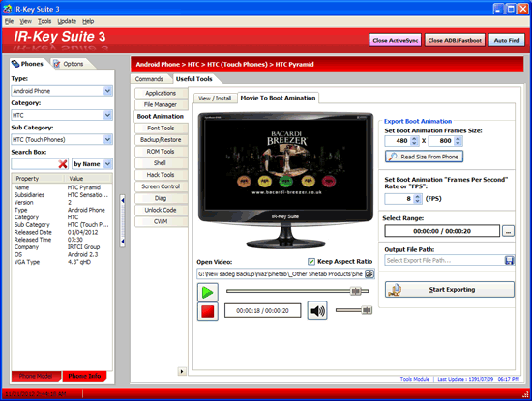Open the Hack Tools section

click(x=161, y=175)
